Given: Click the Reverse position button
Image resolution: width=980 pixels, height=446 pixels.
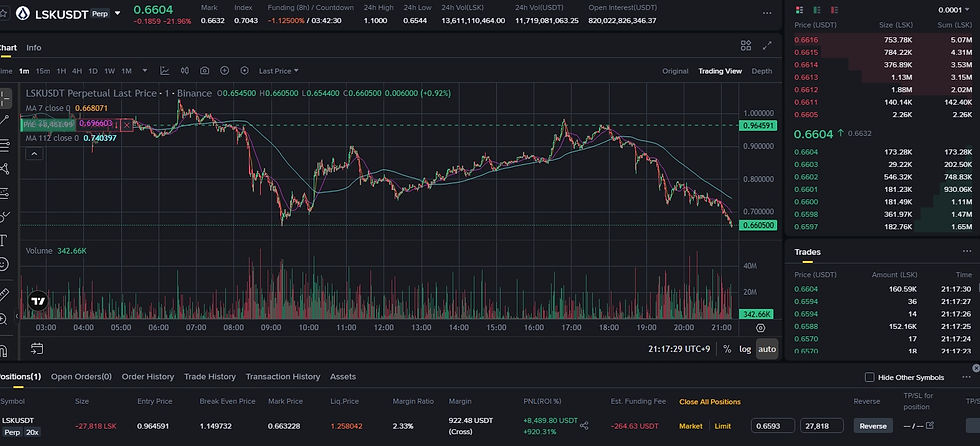Looking at the screenshot, I should click(x=873, y=426).
